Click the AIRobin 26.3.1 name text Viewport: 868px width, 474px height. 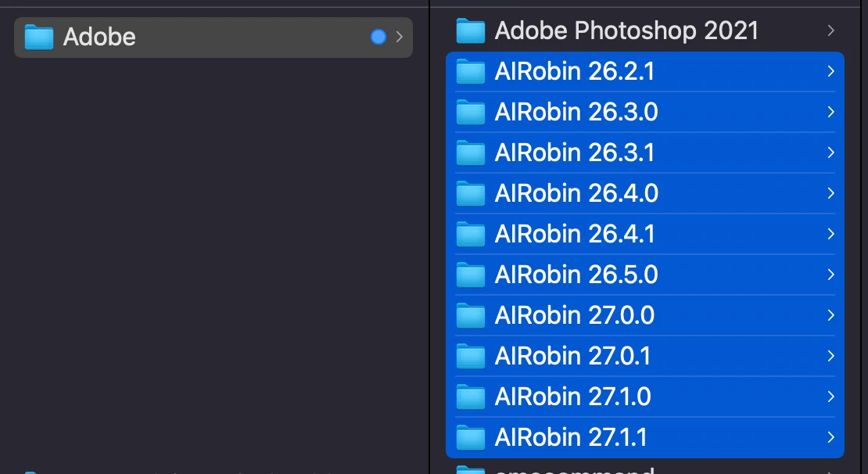point(575,153)
